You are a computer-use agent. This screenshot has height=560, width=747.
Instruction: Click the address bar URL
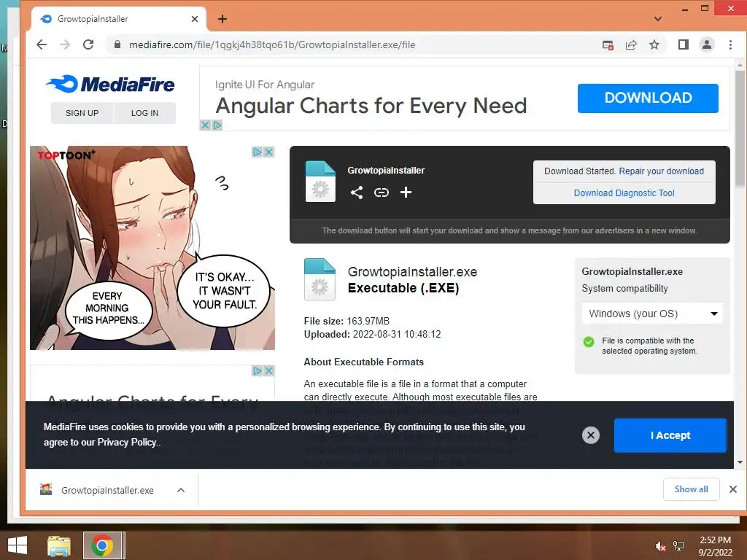272,44
